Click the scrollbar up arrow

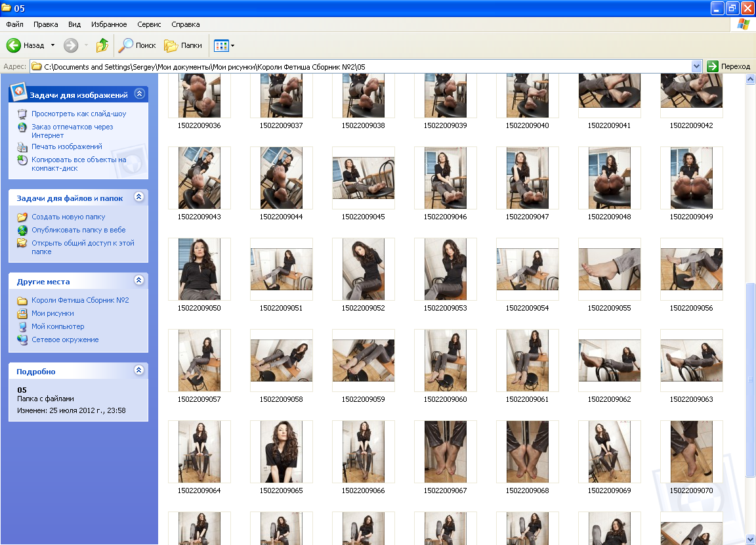750,79
